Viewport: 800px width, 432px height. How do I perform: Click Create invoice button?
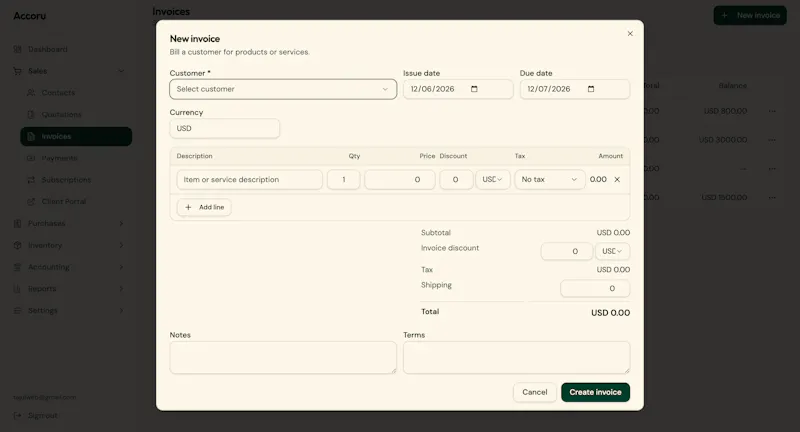click(595, 392)
